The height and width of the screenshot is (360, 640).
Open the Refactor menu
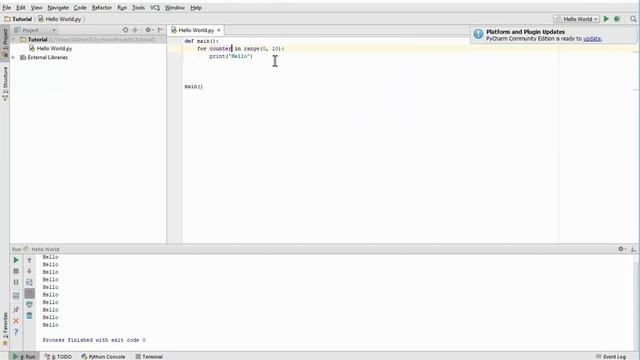point(102,8)
